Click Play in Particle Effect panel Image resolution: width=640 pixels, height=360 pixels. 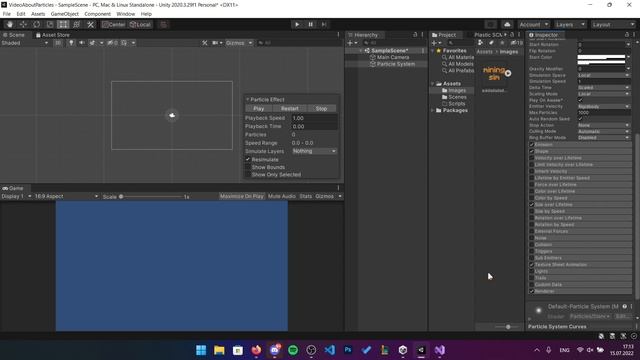tap(258, 109)
